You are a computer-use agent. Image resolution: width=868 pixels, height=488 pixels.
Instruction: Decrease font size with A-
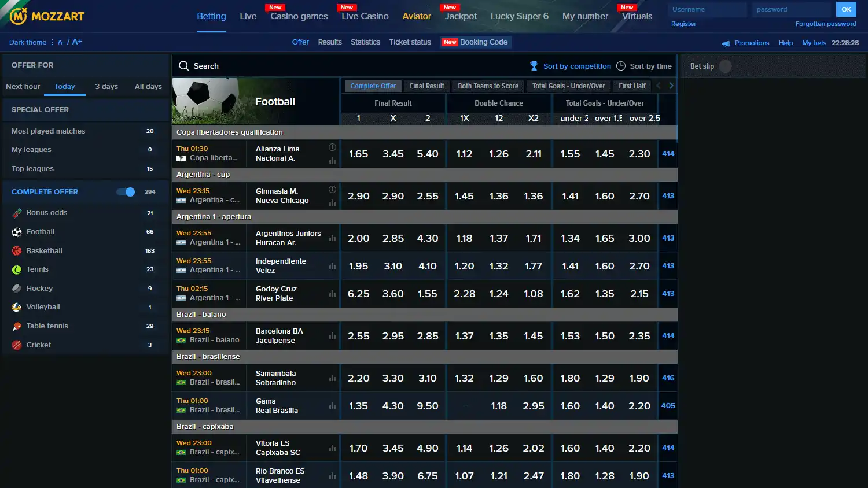pos(61,42)
